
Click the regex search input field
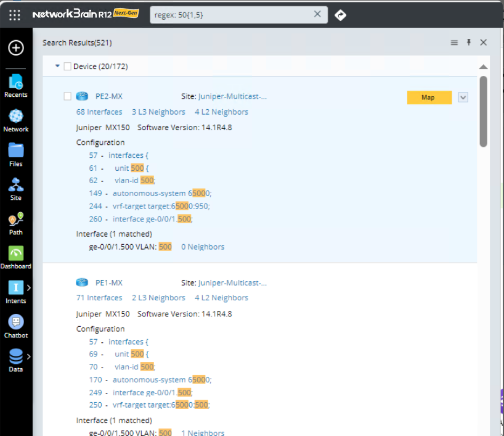[231, 15]
